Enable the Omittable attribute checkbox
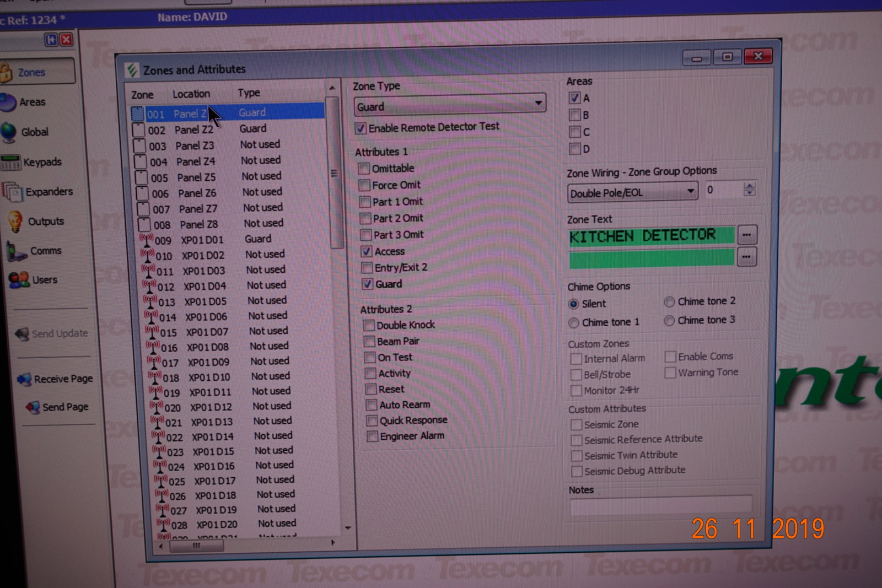The image size is (882, 588). [x=364, y=169]
